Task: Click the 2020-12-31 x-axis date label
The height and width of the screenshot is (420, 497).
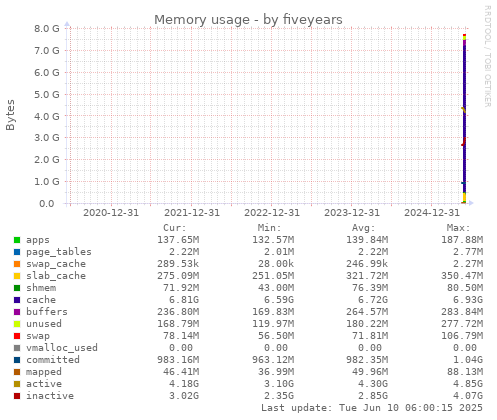Action: (x=111, y=213)
